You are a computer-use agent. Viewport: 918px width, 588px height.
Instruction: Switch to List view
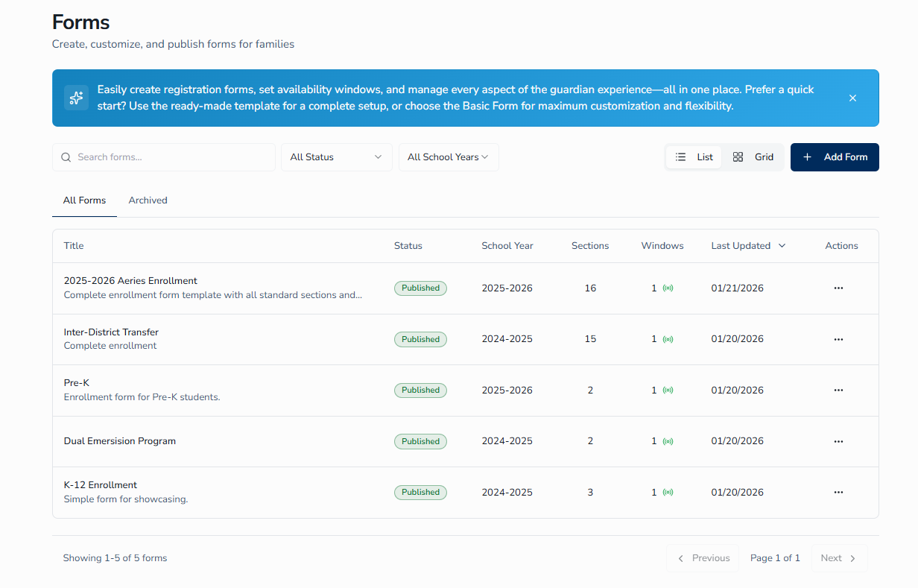(x=694, y=157)
